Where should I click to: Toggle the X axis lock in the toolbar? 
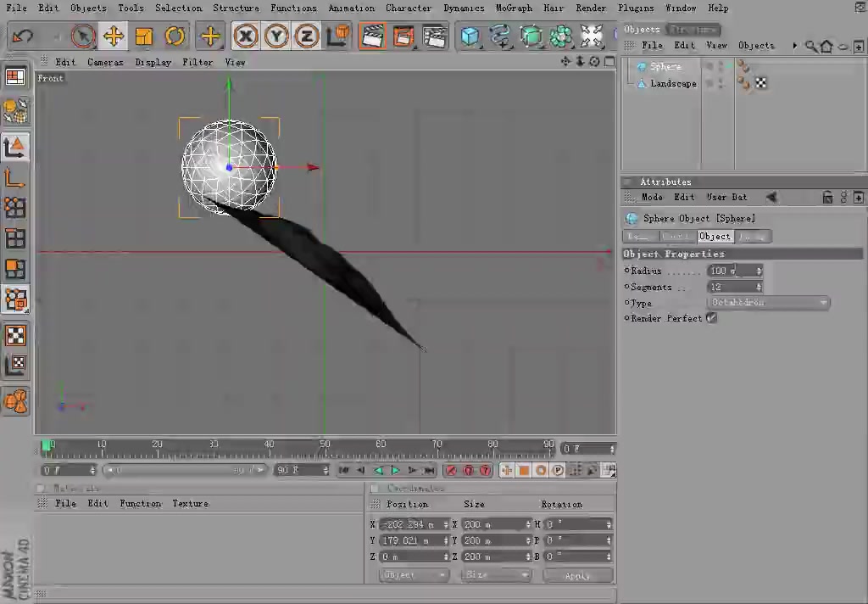tap(245, 36)
